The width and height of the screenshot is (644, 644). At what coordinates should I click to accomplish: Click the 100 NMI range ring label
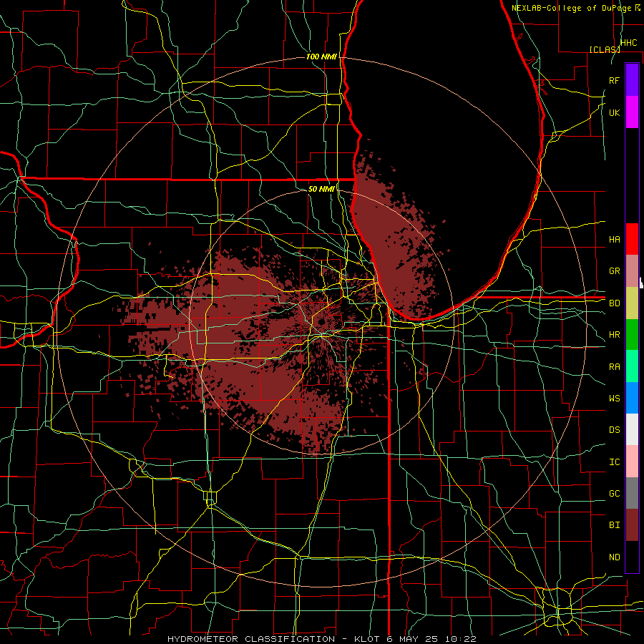321,57
